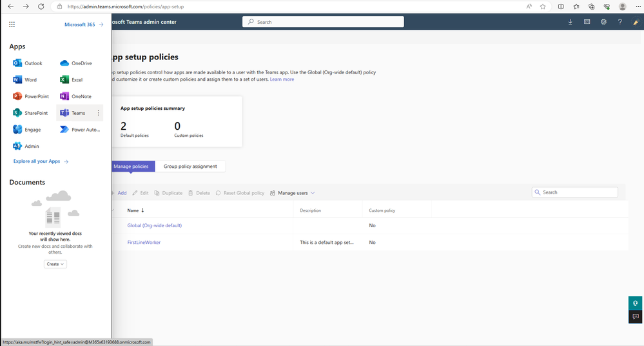Click downloads icon in Teams admin header
644x346 pixels.
coord(570,22)
